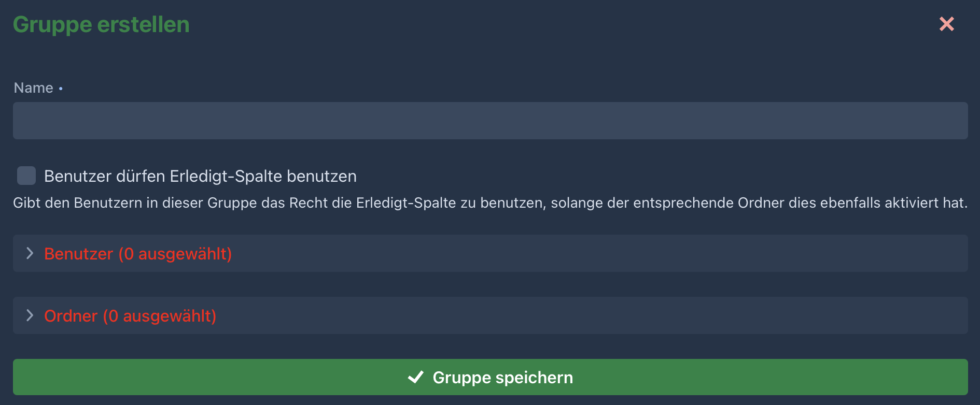980x405 pixels.
Task: Focus the Name input field
Action: pyautogui.click(x=490, y=121)
